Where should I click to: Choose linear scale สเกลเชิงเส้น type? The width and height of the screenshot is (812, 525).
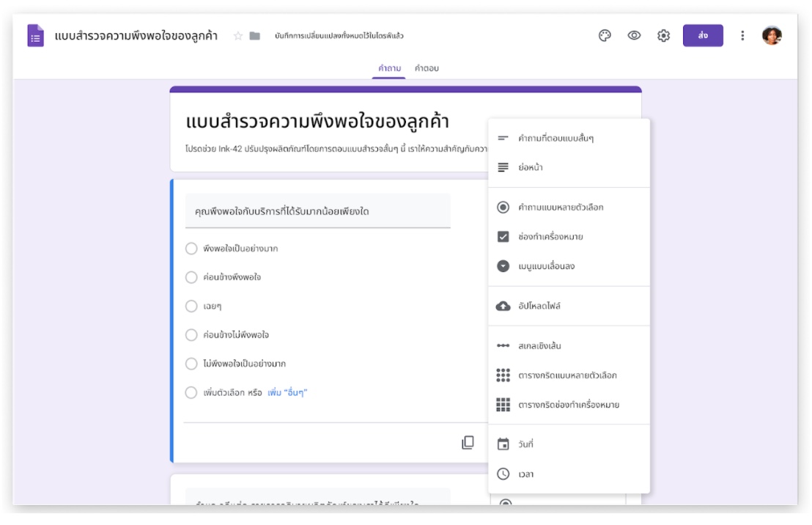pos(569,345)
